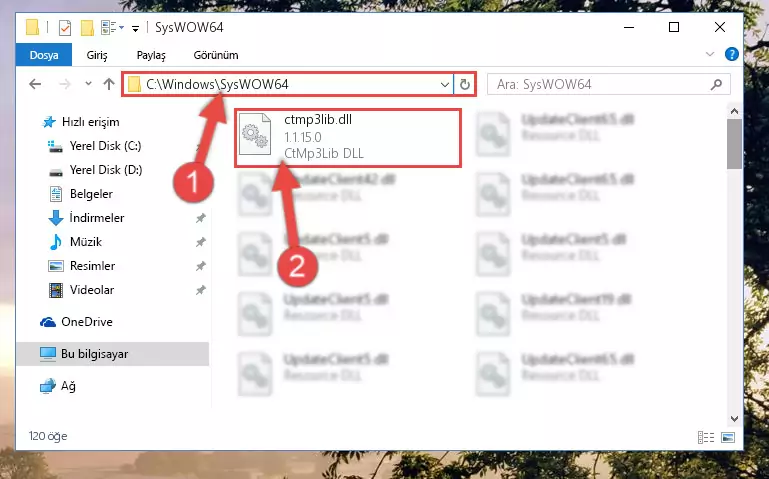Viewport: 769px width, 479px height.
Task: Expand the ribbon with the chevron
Action: [710, 54]
